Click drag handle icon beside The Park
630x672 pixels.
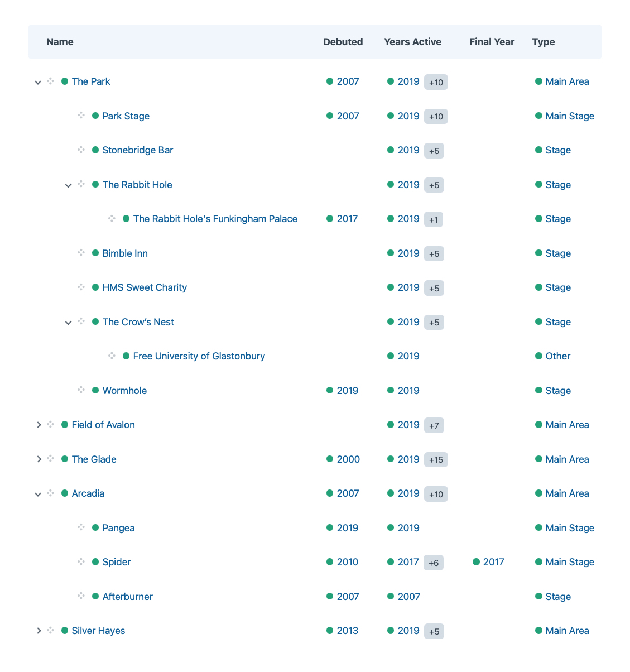click(x=50, y=81)
